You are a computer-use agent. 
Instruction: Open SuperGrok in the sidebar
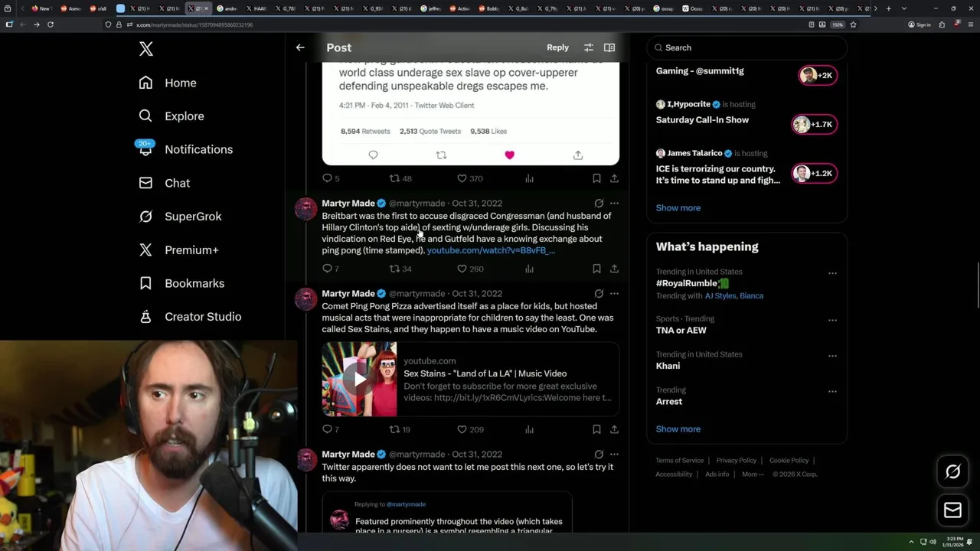click(180, 217)
